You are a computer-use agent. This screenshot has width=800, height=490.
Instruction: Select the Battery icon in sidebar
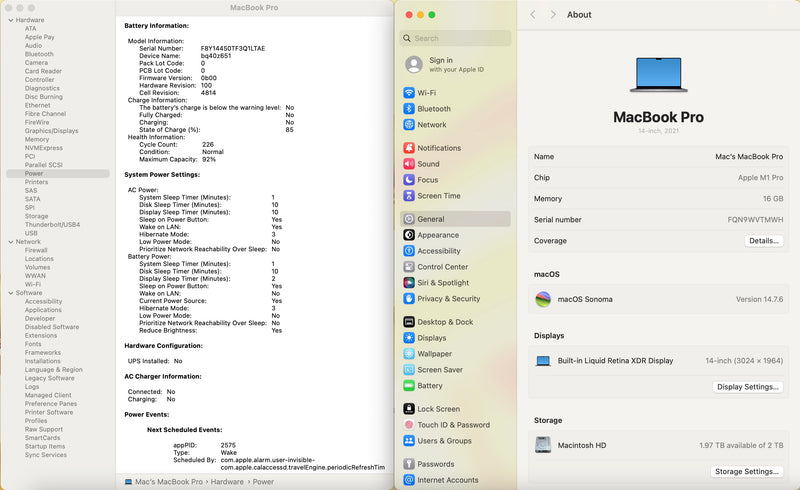pos(409,385)
